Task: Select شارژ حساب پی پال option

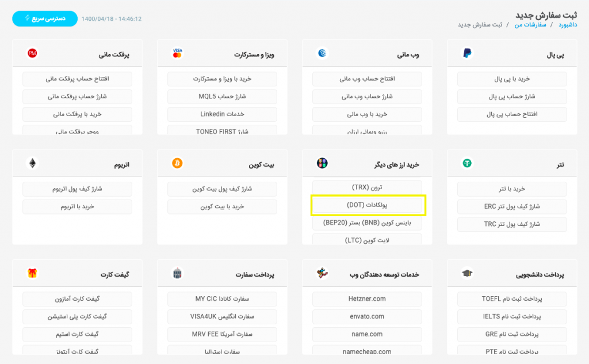Action: click(x=512, y=97)
